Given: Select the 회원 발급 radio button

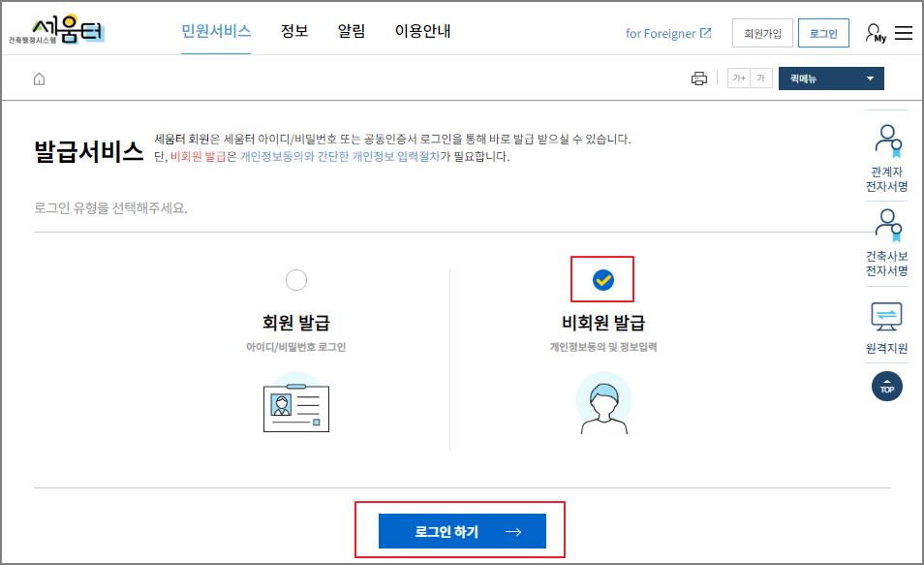Looking at the screenshot, I should (x=296, y=279).
